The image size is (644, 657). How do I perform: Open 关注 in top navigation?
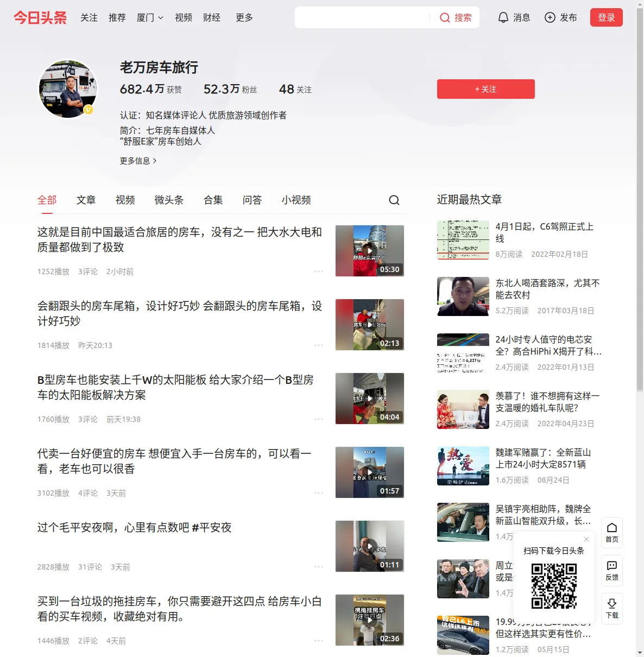point(89,17)
